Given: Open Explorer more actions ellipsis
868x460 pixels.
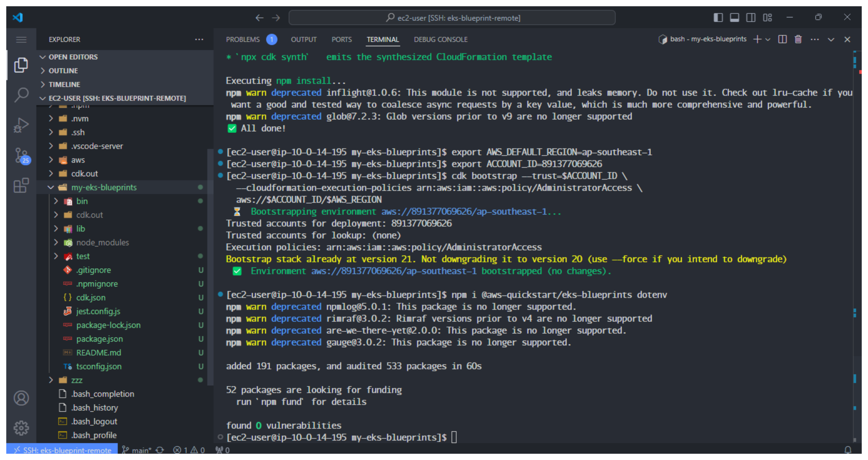Looking at the screenshot, I should click(x=199, y=39).
